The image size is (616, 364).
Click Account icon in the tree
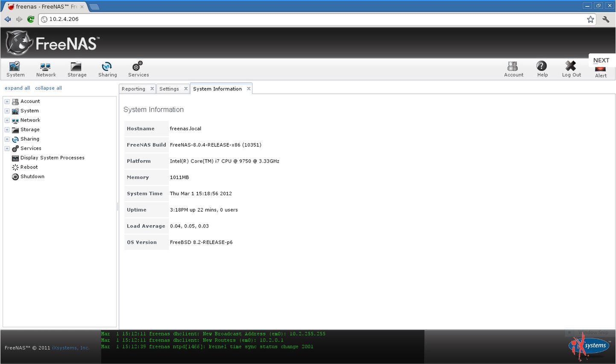pos(15,102)
